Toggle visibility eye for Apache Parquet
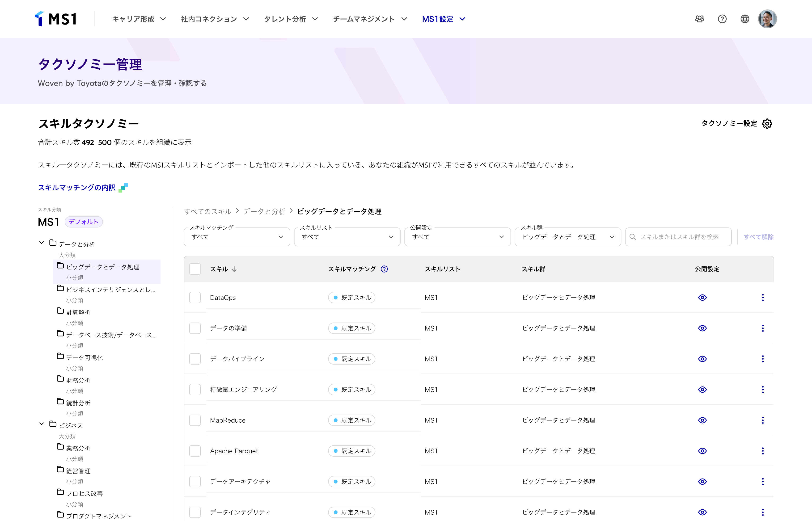The width and height of the screenshot is (812, 521). 702,451
